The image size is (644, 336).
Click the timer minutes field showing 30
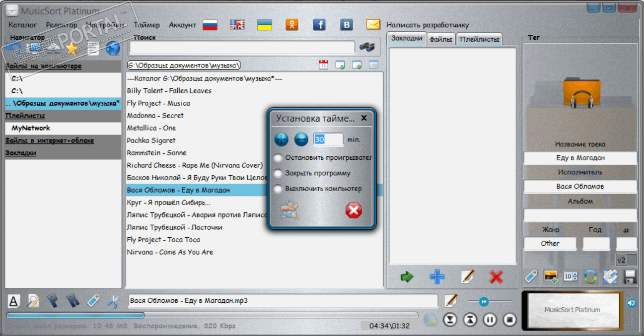pos(328,139)
